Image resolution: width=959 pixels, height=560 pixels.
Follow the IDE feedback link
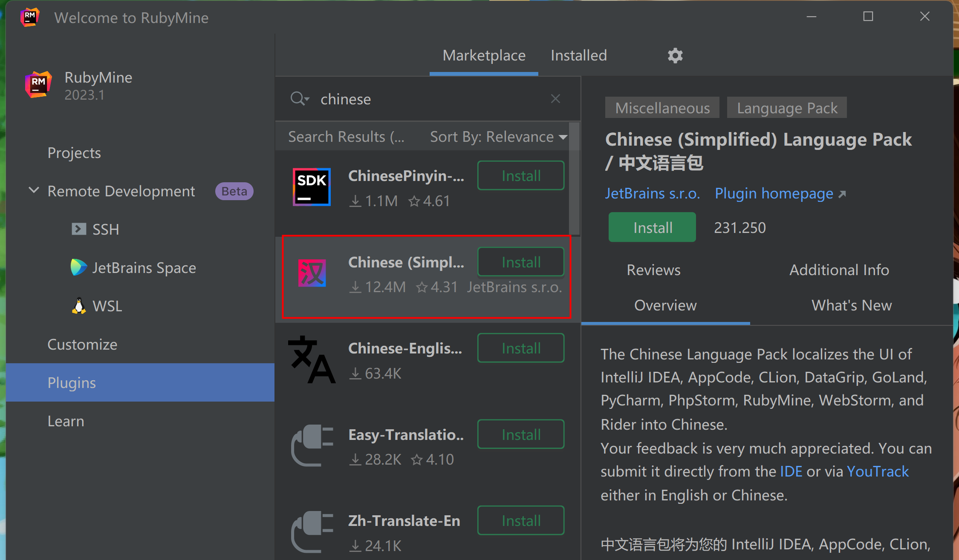click(x=791, y=471)
